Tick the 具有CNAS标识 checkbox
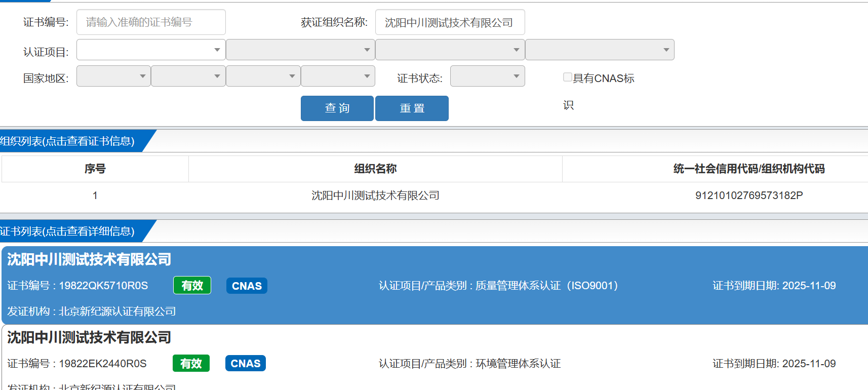This screenshot has height=390, width=868. point(568,77)
